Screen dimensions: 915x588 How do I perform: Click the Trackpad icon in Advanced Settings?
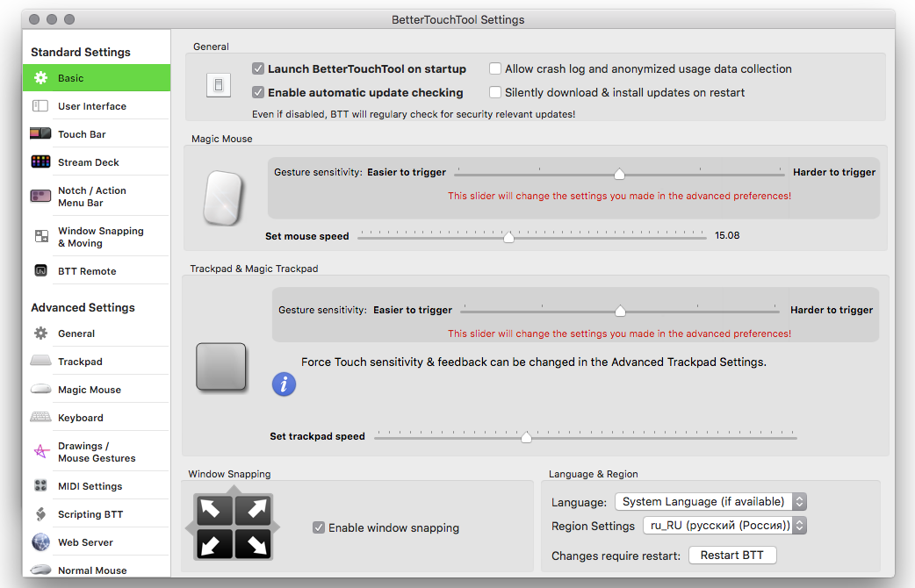(x=40, y=361)
